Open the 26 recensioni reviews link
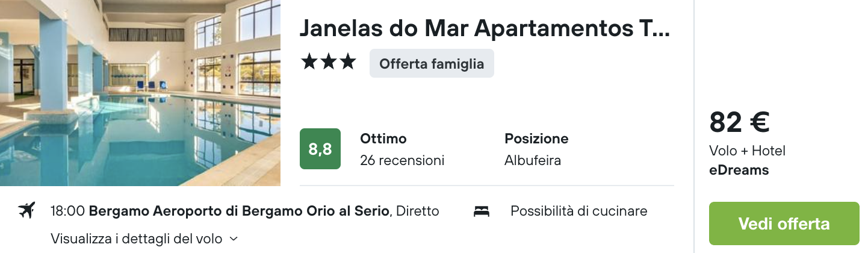 click(x=402, y=160)
